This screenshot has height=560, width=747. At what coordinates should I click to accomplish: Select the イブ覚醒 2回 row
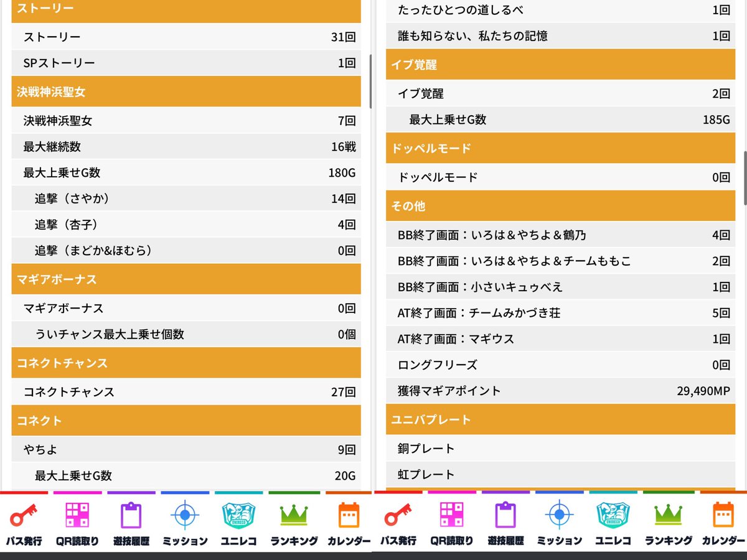[560, 94]
